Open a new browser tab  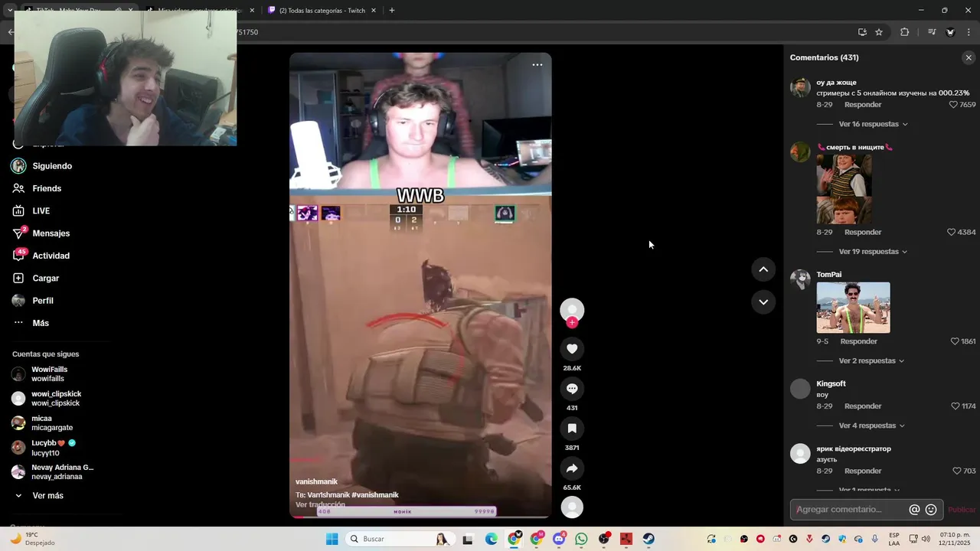tap(392, 11)
